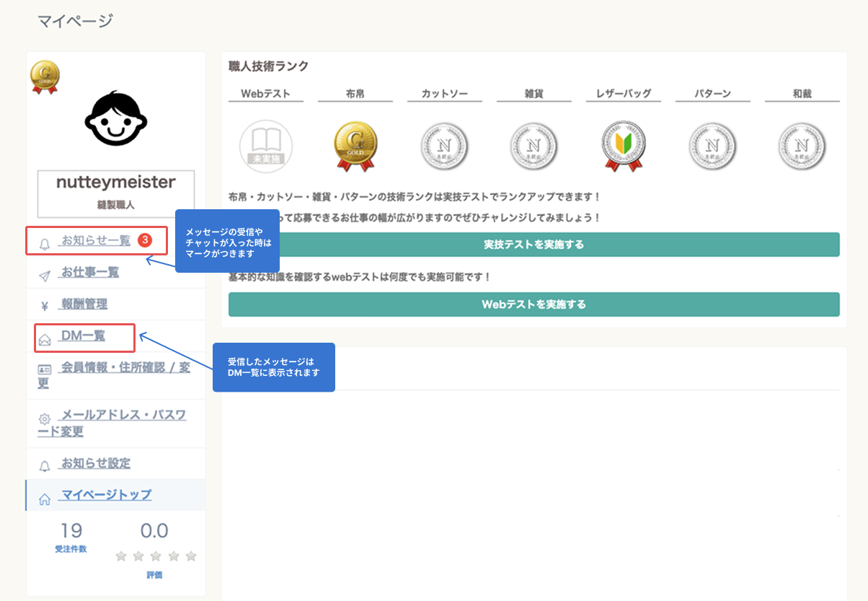The image size is (868, 601).
Task: Click the カットソー silver N badge
Action: (445, 147)
